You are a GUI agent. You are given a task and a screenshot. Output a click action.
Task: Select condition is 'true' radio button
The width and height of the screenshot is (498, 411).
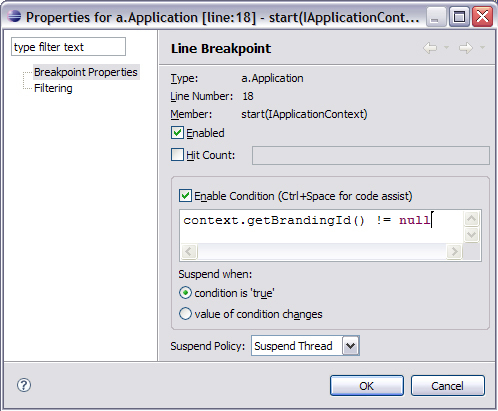[x=185, y=293]
